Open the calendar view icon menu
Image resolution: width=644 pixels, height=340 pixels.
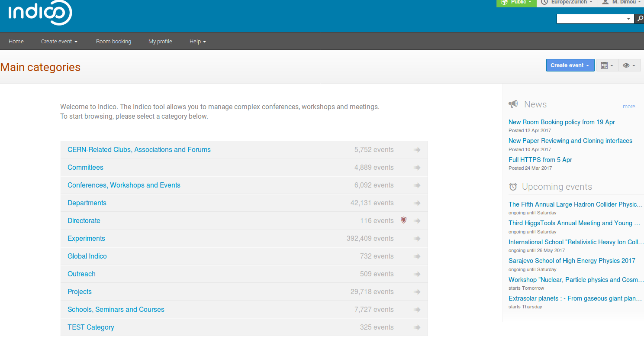pos(607,65)
